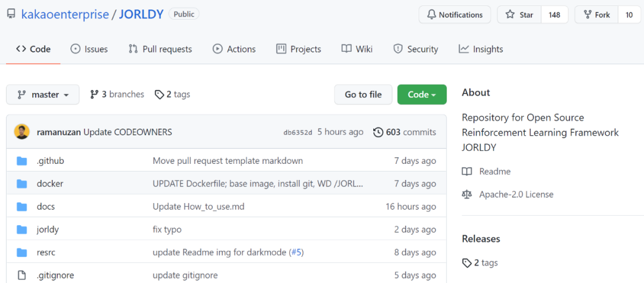Open the Pull requests tab
644x283 pixels.
[160, 49]
